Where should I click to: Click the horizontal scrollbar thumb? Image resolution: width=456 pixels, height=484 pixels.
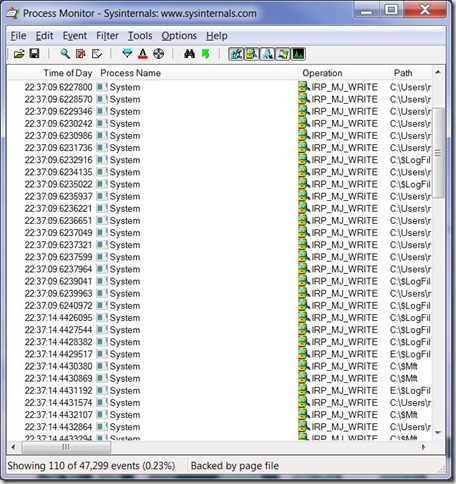[x=66, y=447]
